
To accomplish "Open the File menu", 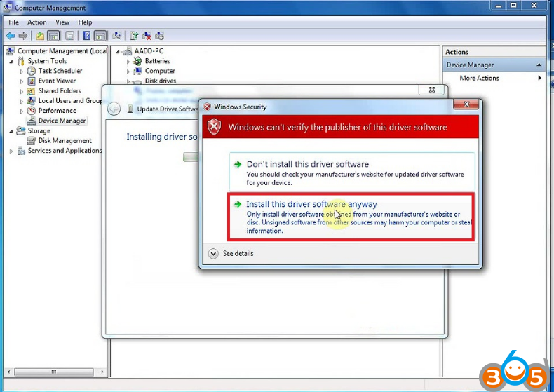I will point(14,22).
